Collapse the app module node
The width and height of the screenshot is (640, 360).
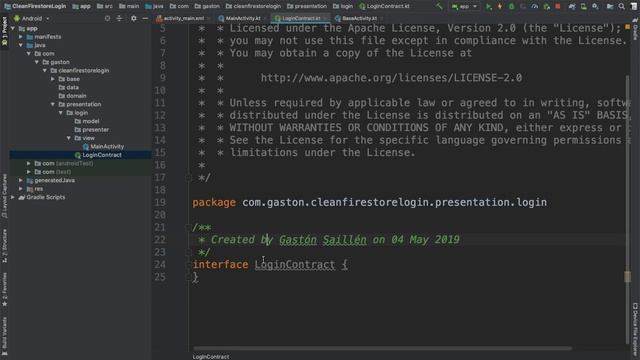pos(13,29)
